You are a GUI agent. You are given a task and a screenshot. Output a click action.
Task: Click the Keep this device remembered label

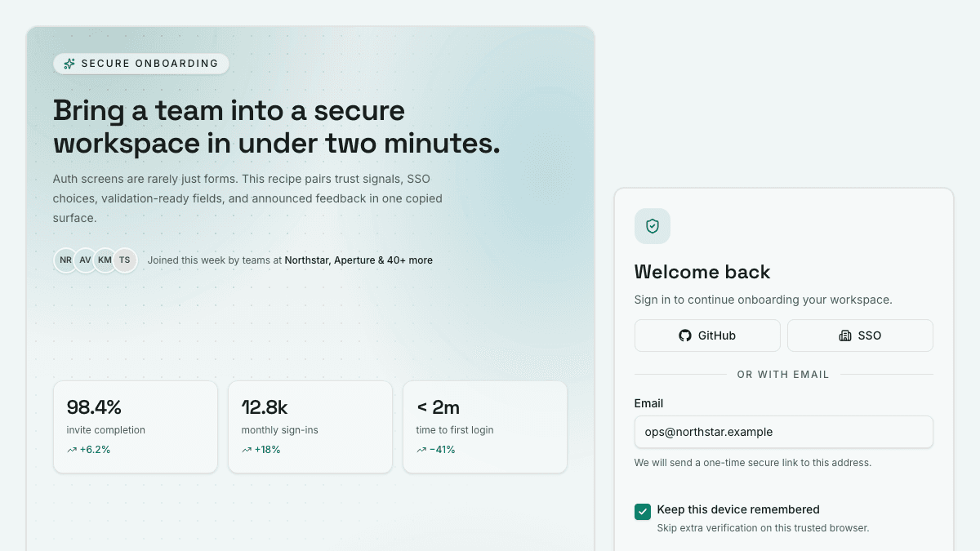[x=738, y=509]
